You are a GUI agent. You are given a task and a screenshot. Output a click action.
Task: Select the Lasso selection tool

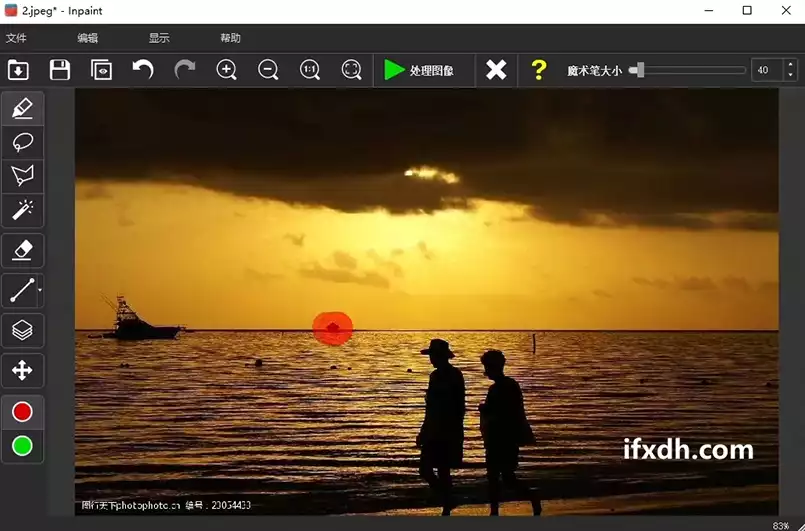click(22, 143)
